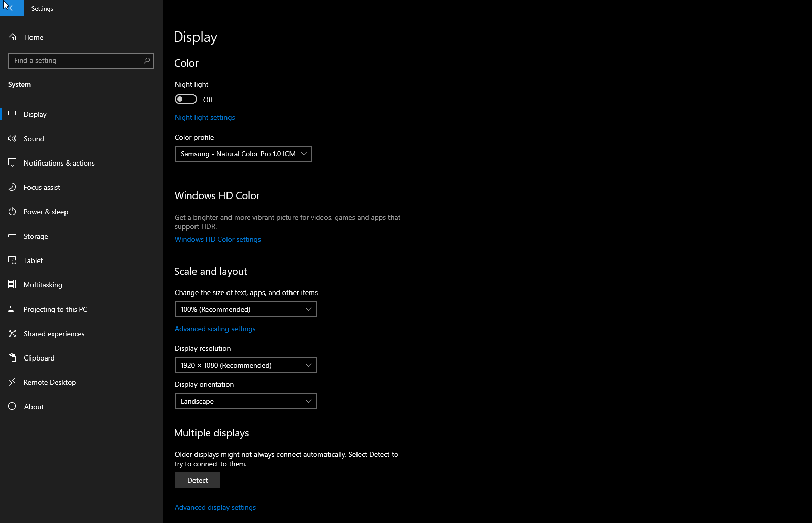The image size is (812, 523).
Task: Click the Sound speaker icon
Action: click(12, 138)
